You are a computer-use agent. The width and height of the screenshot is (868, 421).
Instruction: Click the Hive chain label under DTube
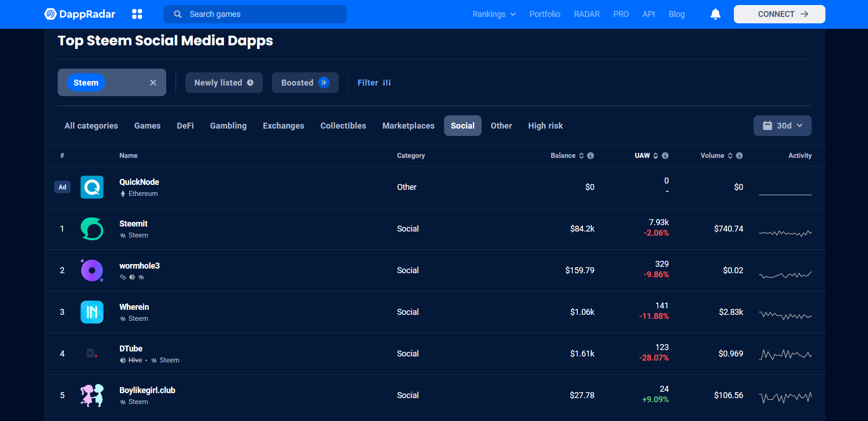(x=135, y=360)
